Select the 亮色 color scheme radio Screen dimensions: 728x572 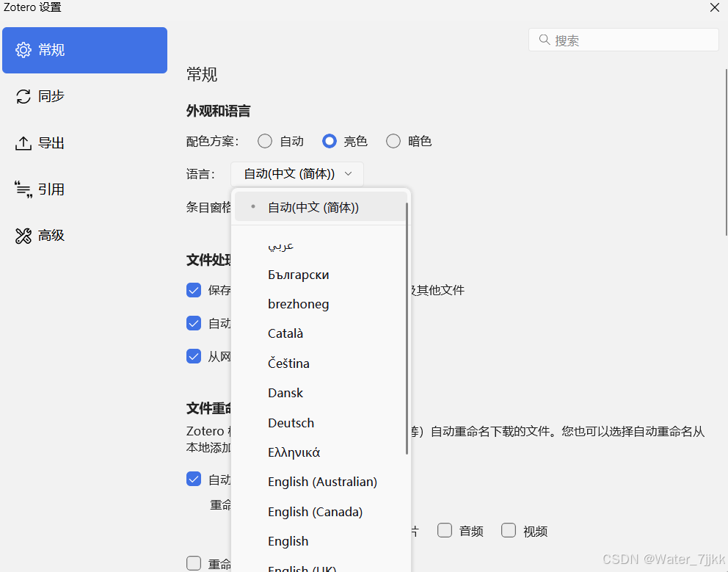pyautogui.click(x=330, y=141)
